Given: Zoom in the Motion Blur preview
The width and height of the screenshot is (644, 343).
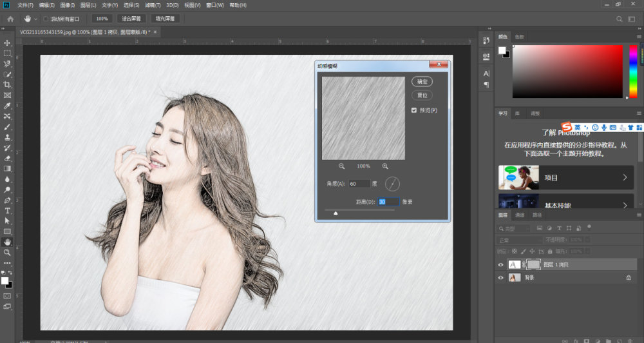Looking at the screenshot, I should coord(385,166).
